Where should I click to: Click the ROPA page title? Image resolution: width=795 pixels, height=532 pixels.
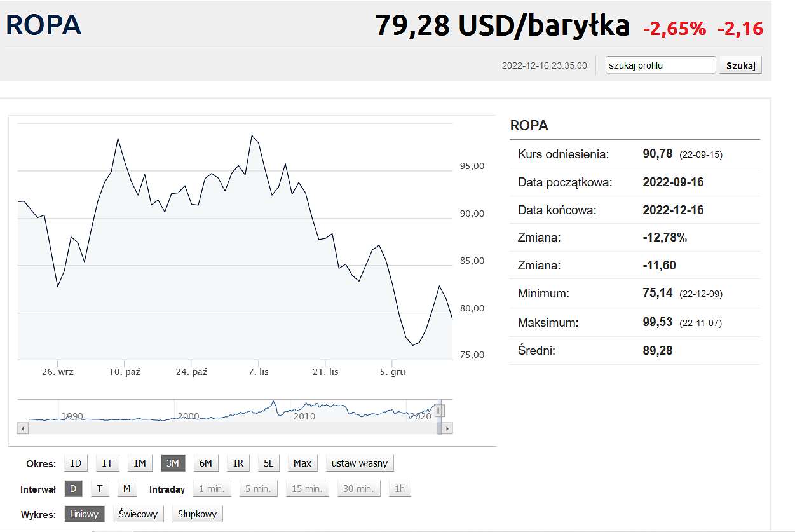[43, 25]
